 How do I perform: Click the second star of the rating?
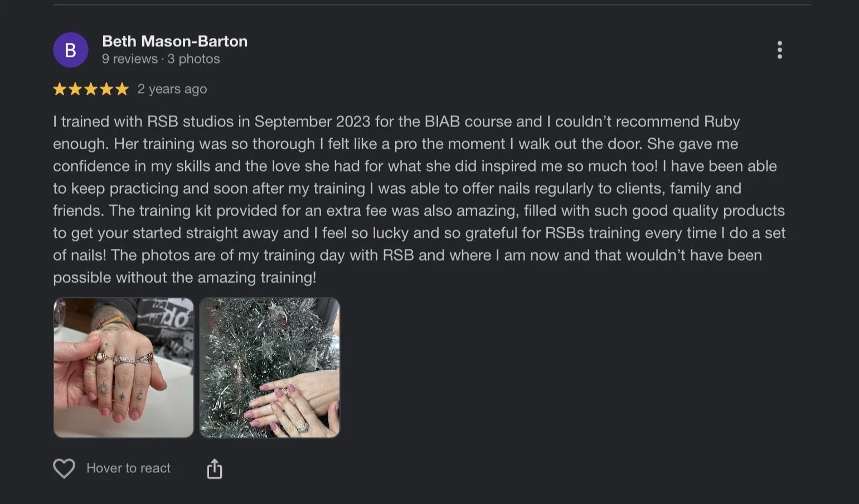coord(75,89)
